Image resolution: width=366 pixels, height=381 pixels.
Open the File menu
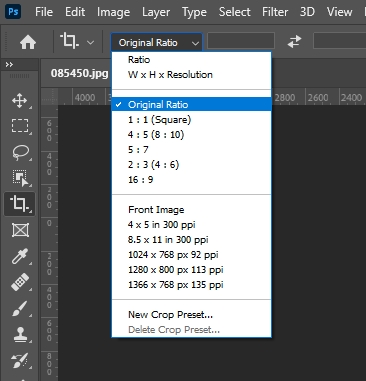44,12
